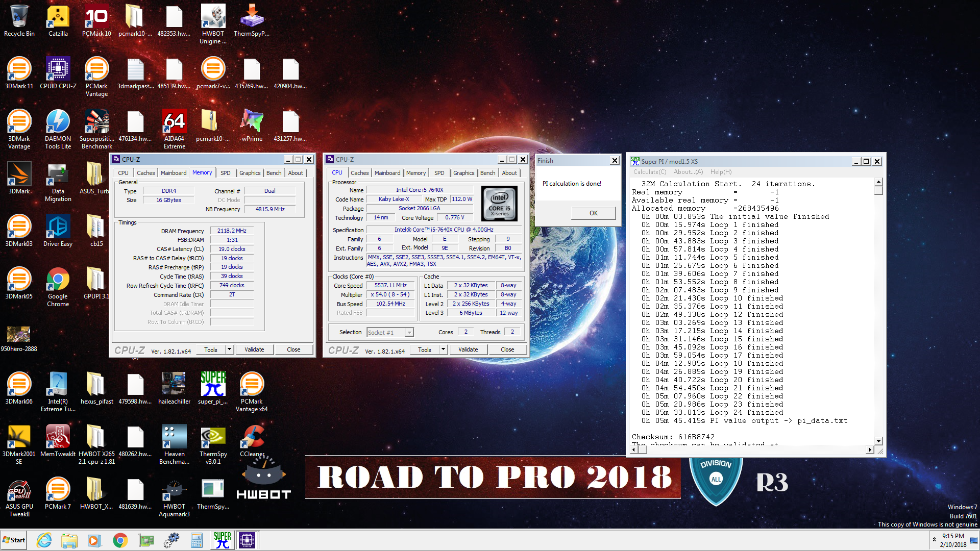Show hidden system tray icons
Screen dimensions: 980x551
click(x=934, y=540)
